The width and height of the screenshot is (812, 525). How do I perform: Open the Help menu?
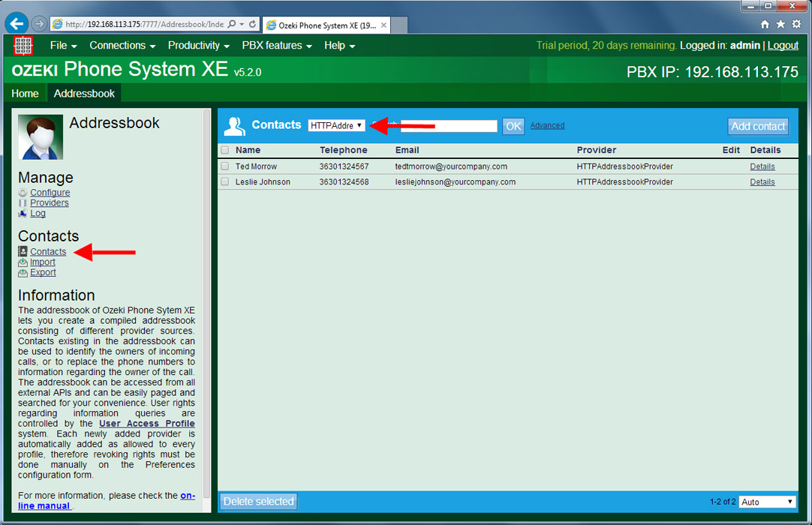point(340,46)
